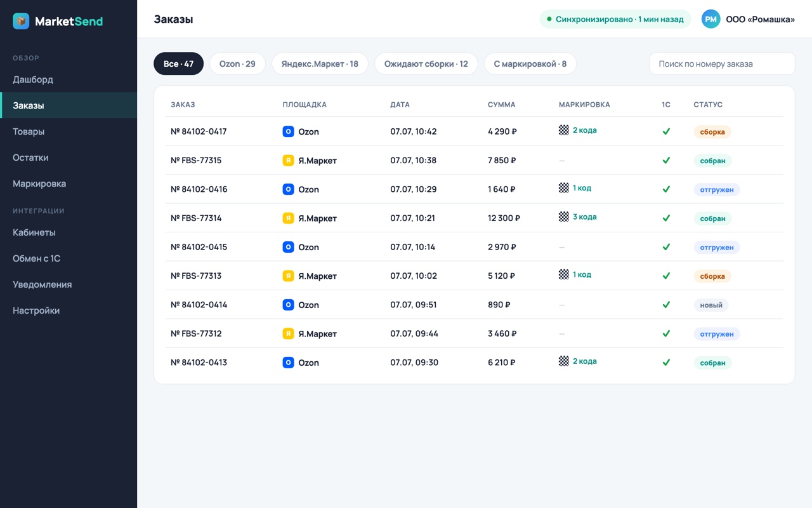The height and width of the screenshot is (508, 812).
Task: Open Уведомления in the sidebar
Action: 69,284
